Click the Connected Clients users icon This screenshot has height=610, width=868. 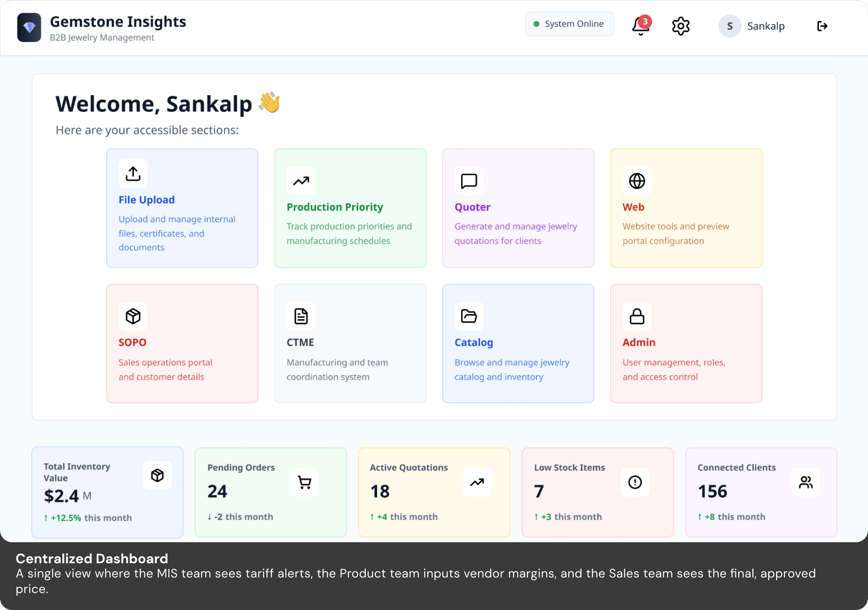click(805, 482)
